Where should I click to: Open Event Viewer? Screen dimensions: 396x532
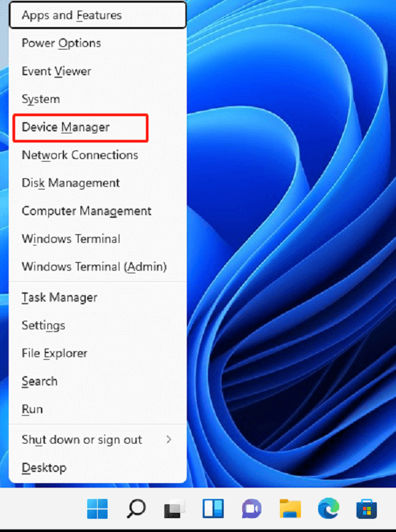point(56,71)
